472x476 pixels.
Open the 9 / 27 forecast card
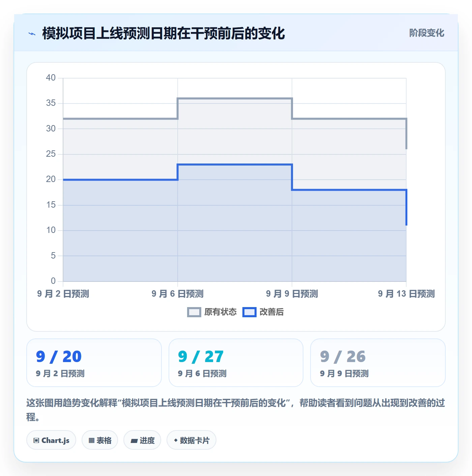(236, 363)
